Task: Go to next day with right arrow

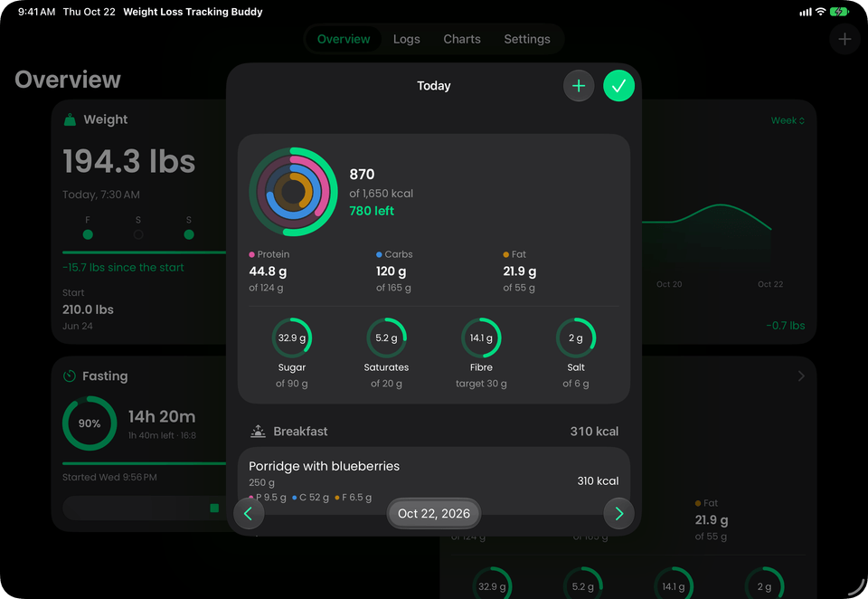Action: pyautogui.click(x=618, y=514)
